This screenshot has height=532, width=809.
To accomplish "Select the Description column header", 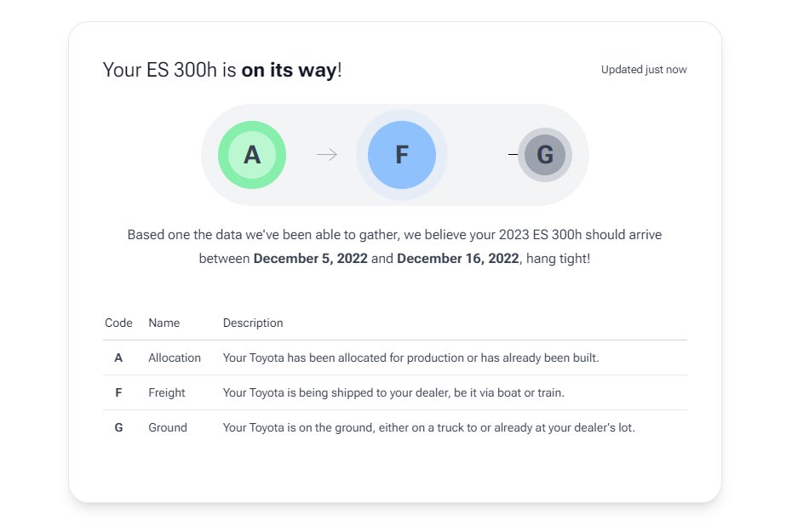I will pos(253,323).
